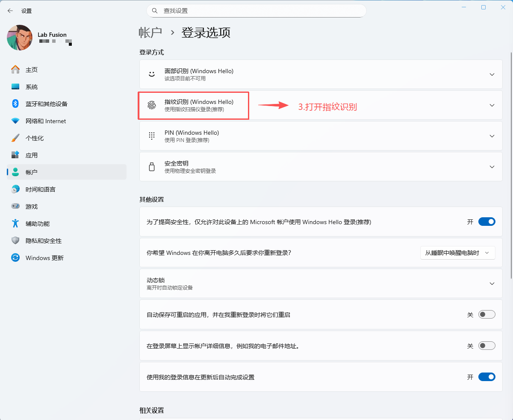Click the Windows 更新 sync icon

15,258
